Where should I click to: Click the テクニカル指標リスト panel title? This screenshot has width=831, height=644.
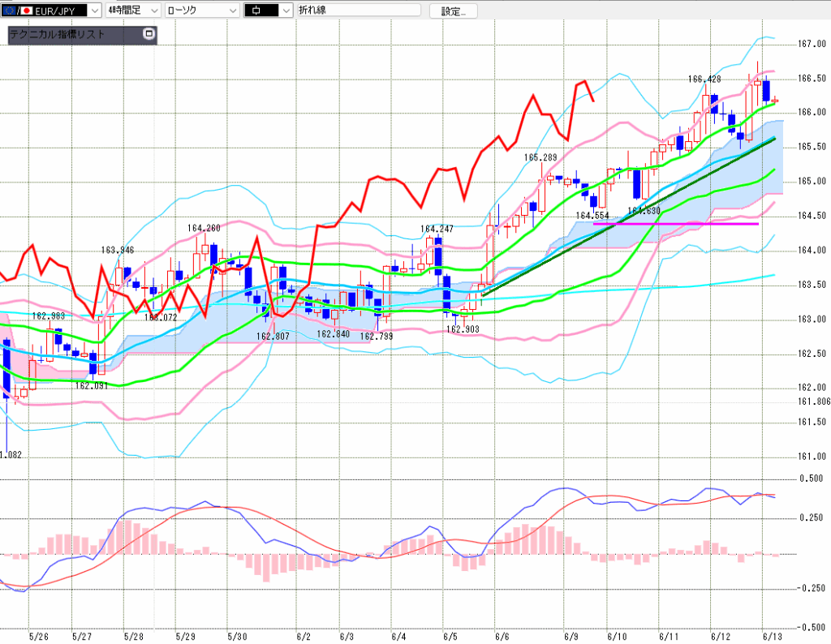[58, 34]
